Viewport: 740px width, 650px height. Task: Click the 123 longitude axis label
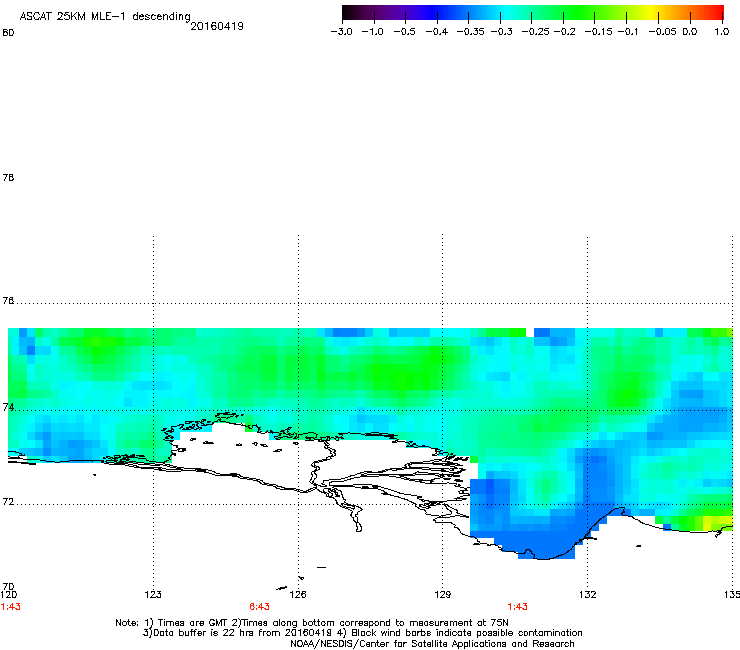click(x=153, y=595)
